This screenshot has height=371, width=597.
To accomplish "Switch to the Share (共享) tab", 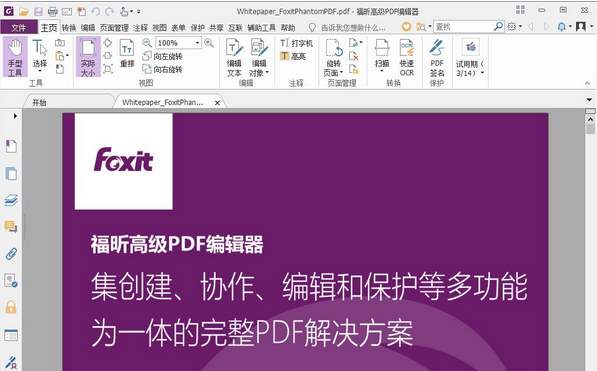I will pos(216,27).
